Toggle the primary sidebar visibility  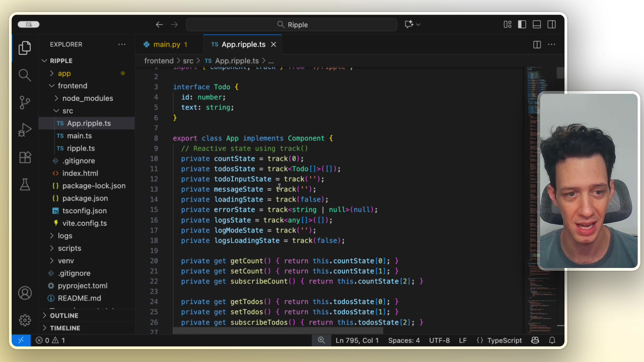[522, 24]
